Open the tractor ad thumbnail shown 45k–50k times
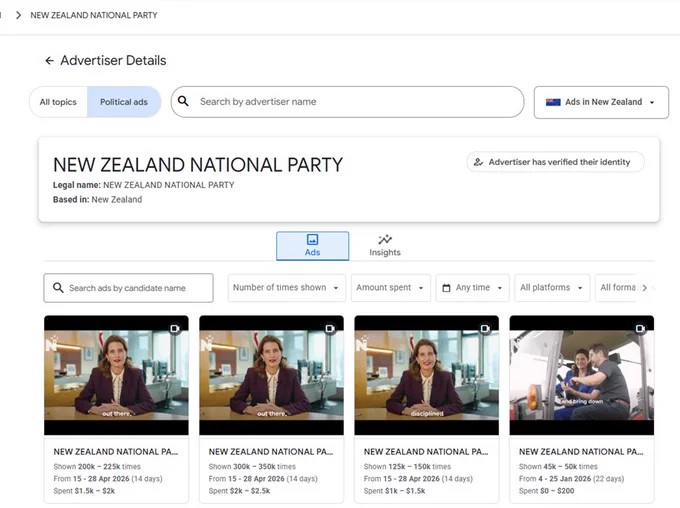The width and height of the screenshot is (680, 508). click(x=582, y=375)
